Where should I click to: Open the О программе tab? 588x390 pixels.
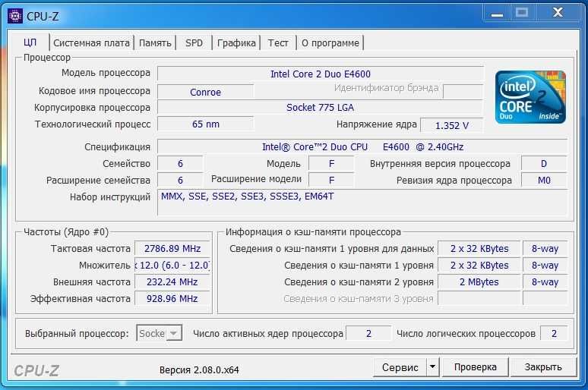(330, 43)
